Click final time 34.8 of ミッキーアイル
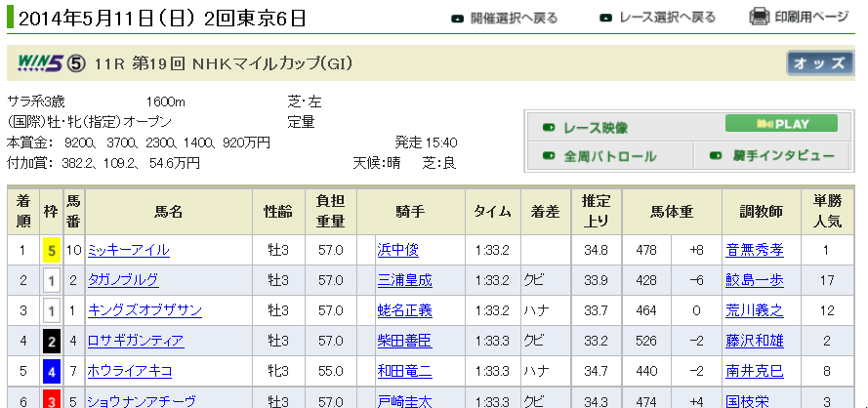Screen dimensions: 868x408 coord(596,250)
